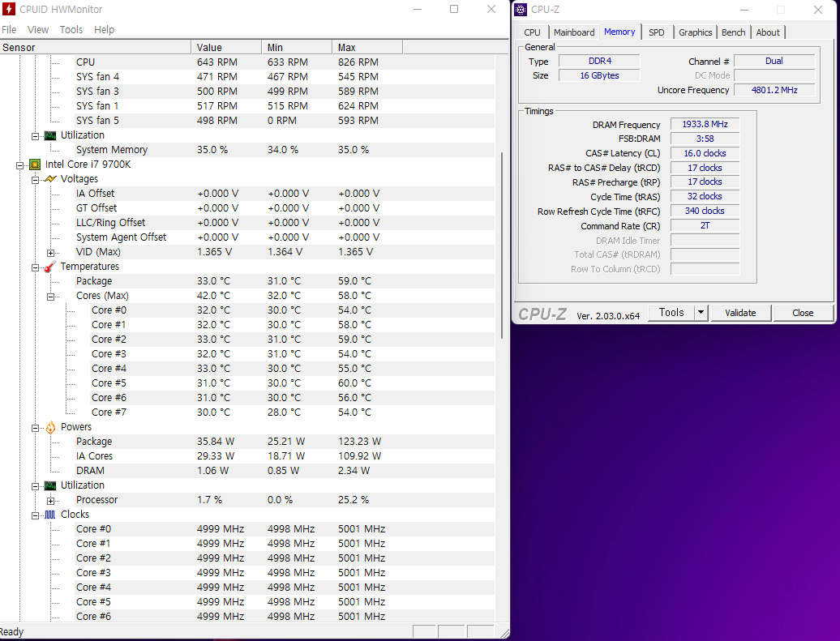Click the Value column header
This screenshot has width=840, height=641.
click(226, 47)
